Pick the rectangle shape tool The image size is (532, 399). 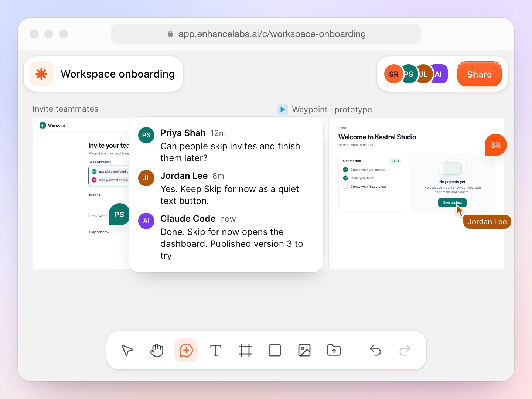pyautogui.click(x=275, y=350)
